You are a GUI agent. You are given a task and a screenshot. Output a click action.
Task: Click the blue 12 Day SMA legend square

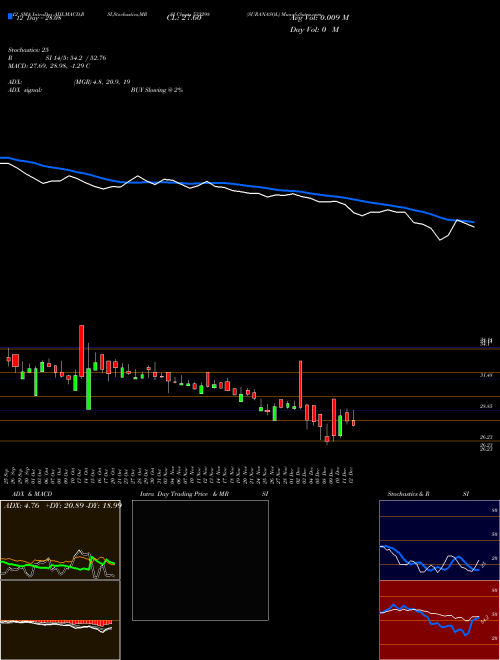point(10,16)
